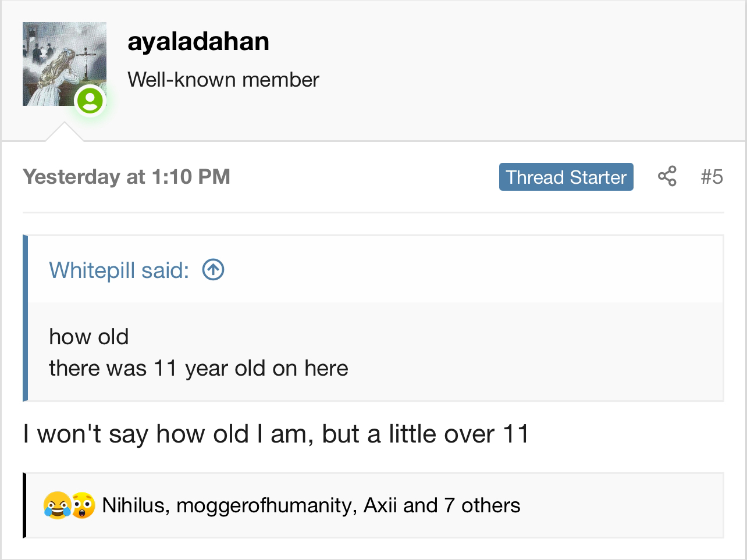747x560 pixels.
Task: Select the shocked face reaction emoji
Action: click(84, 505)
